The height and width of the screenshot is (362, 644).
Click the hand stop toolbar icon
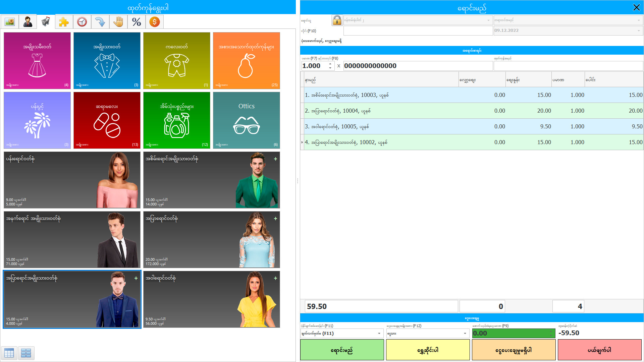pyautogui.click(x=118, y=22)
